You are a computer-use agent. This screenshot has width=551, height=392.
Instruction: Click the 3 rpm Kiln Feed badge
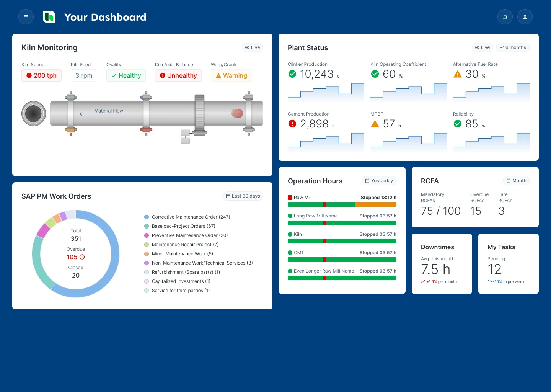pos(84,75)
